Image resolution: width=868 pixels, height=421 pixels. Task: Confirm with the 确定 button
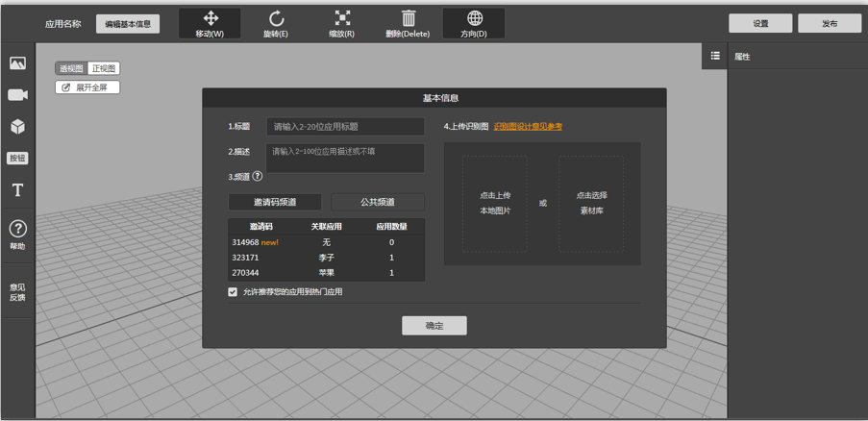[x=434, y=325]
